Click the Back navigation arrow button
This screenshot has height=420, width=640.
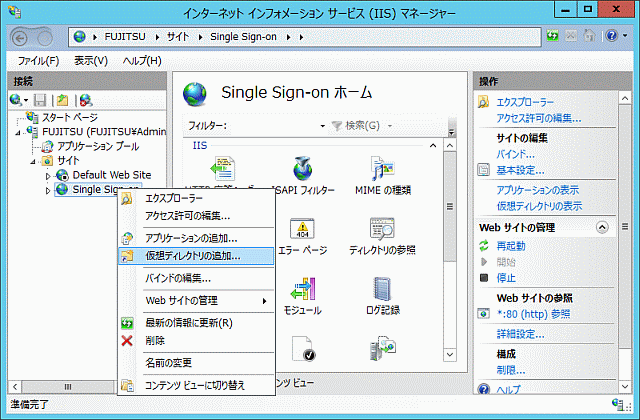20,38
